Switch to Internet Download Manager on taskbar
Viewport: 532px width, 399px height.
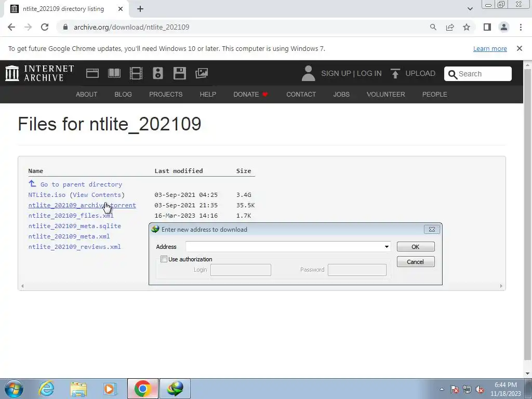pyautogui.click(x=175, y=389)
